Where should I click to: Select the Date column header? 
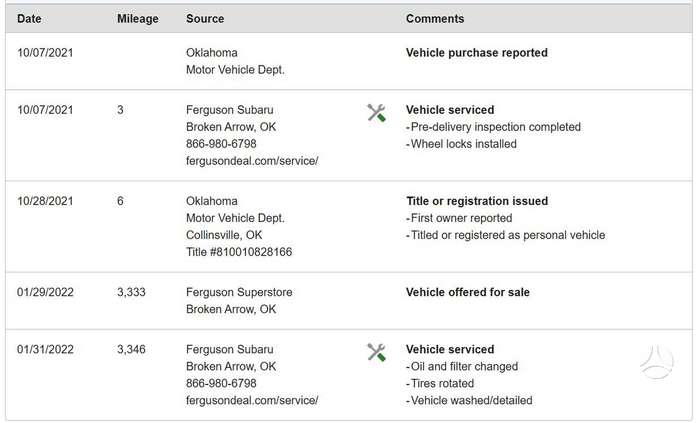click(x=29, y=19)
